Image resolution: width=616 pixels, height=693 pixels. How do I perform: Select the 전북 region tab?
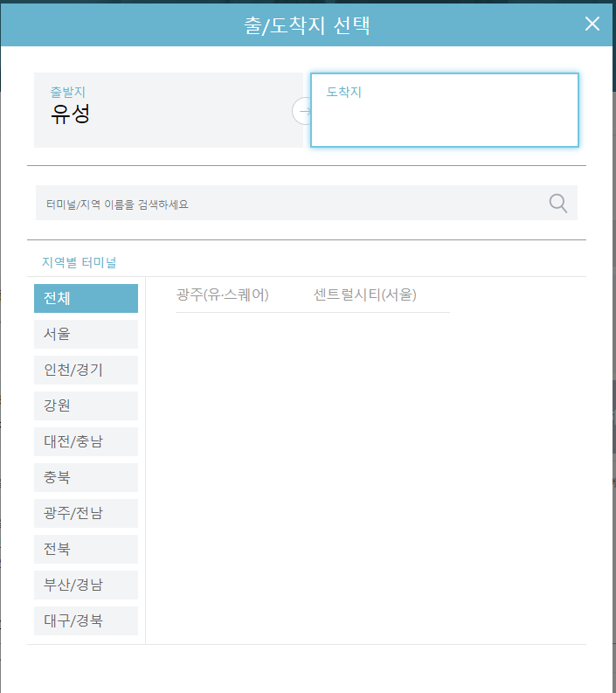click(x=86, y=549)
